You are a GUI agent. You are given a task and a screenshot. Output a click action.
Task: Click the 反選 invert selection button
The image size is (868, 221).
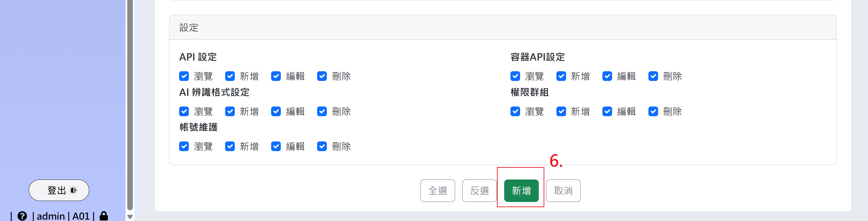[x=479, y=191]
